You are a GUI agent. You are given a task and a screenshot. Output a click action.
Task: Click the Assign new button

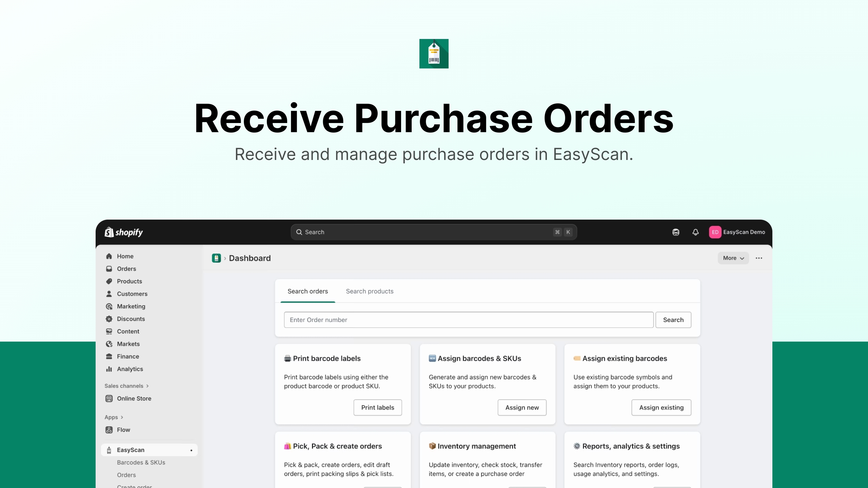[522, 408]
